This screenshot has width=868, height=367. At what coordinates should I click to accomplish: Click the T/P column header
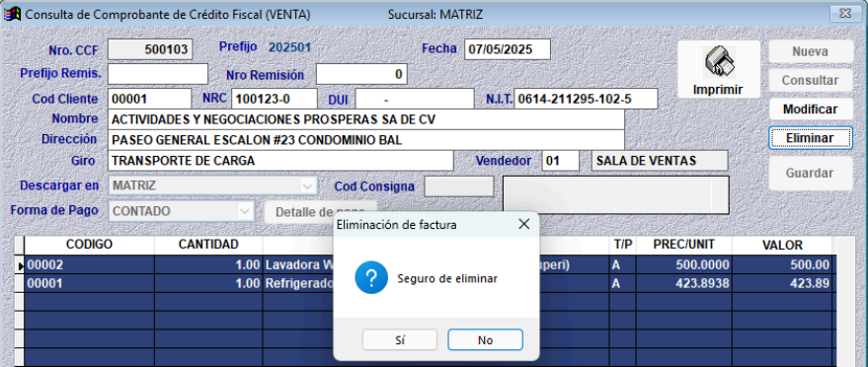tap(622, 245)
